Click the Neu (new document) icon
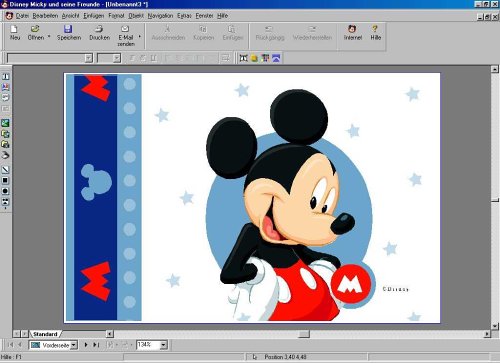 [x=14, y=29]
